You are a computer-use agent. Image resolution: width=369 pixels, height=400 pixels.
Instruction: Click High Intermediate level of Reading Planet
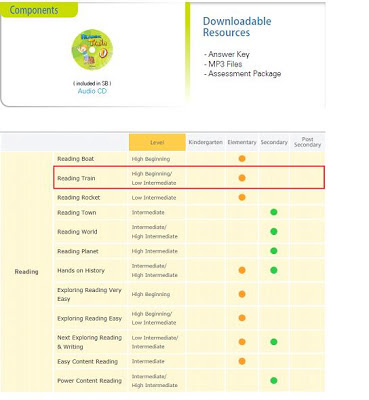pyautogui.click(x=155, y=251)
